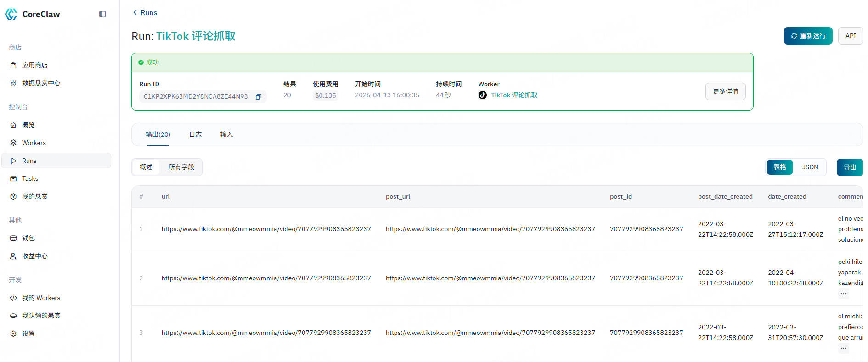Open the 输入 input tab
The height and width of the screenshot is (362, 868).
(226, 134)
